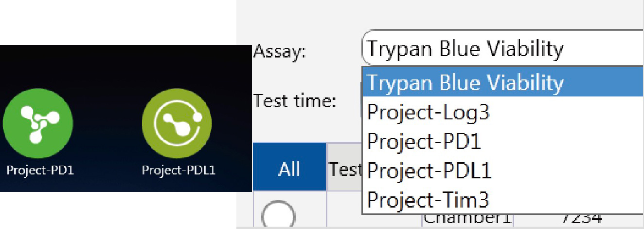Click the Test time field edge beside its label
Viewport: 644px width, 229px height.
pos(361,101)
